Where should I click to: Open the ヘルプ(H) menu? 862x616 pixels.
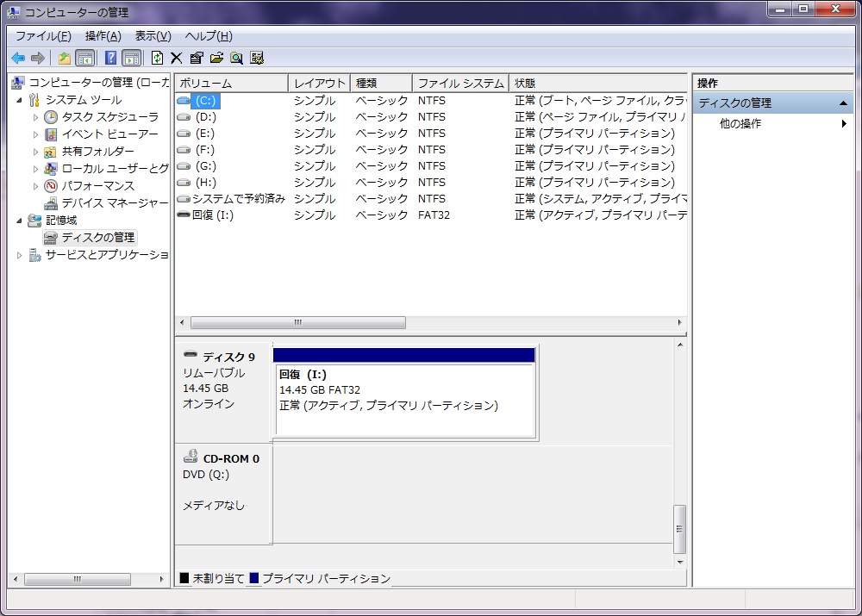(x=209, y=36)
